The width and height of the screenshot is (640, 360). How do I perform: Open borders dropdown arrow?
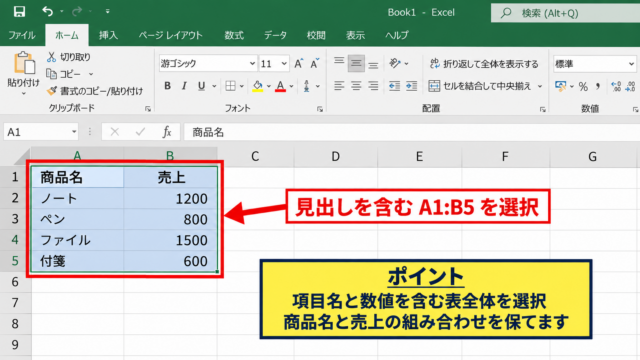coord(242,86)
